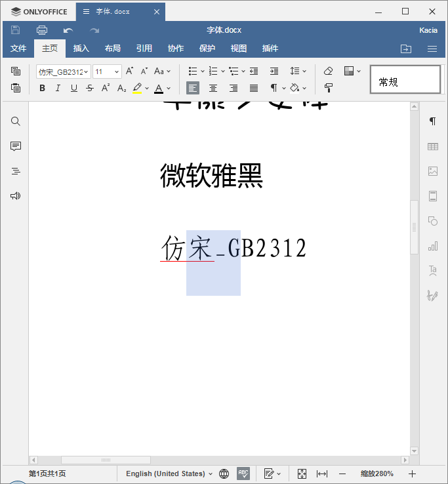
Task: Increase paragraph indent
Action: click(x=274, y=71)
